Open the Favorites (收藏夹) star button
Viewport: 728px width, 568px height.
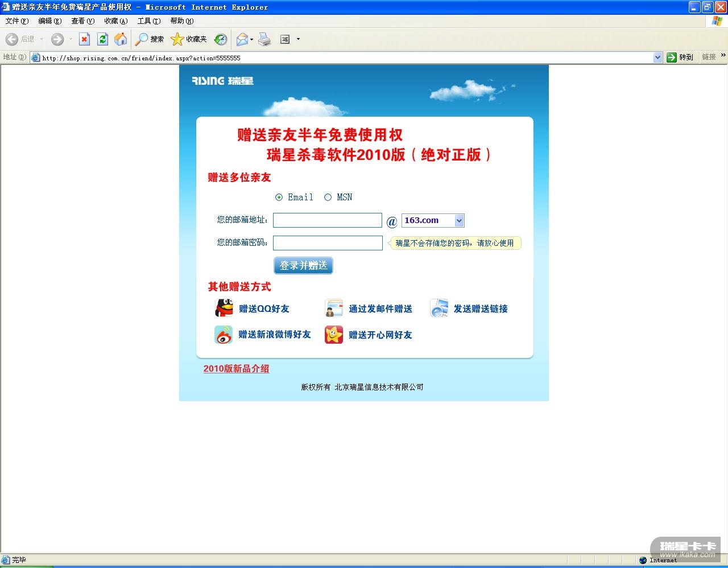coord(189,39)
